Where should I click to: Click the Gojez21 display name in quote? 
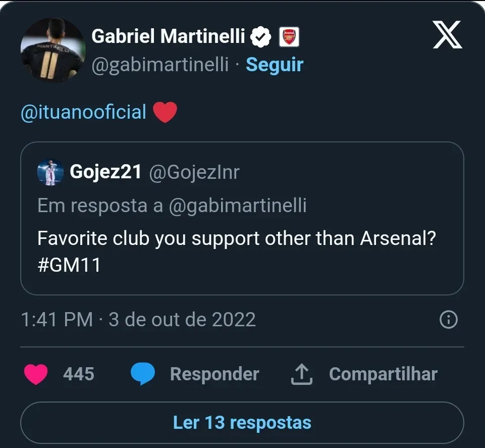point(105,172)
